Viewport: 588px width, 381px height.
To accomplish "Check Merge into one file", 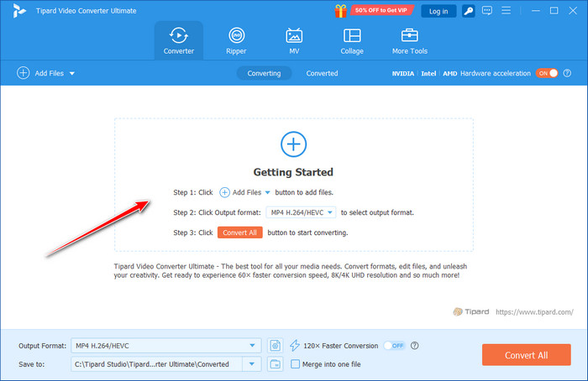I will click(296, 364).
